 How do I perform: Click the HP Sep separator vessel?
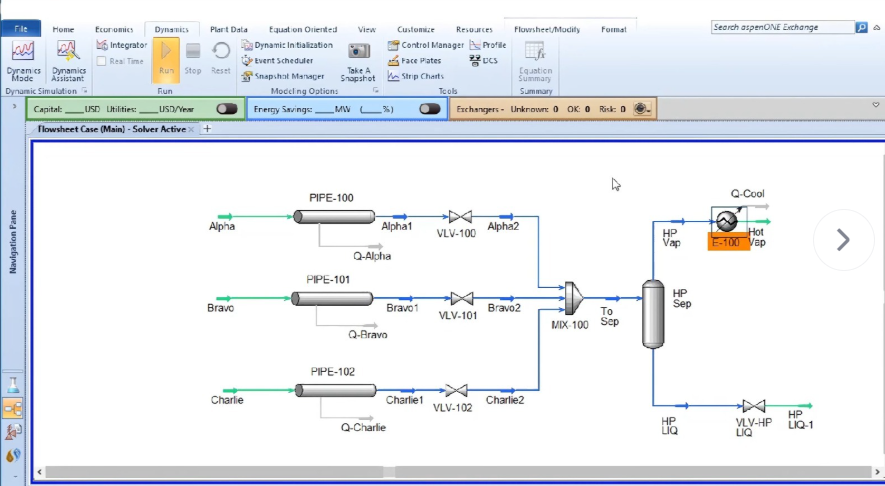click(653, 313)
